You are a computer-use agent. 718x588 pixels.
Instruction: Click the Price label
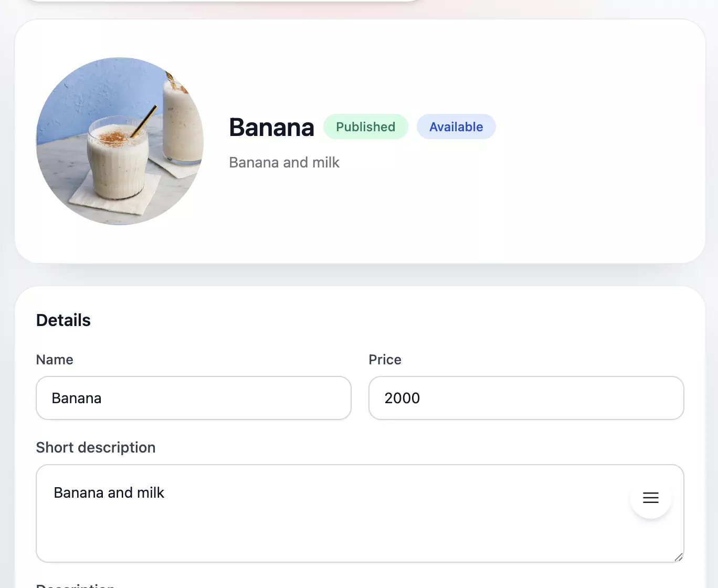click(385, 360)
